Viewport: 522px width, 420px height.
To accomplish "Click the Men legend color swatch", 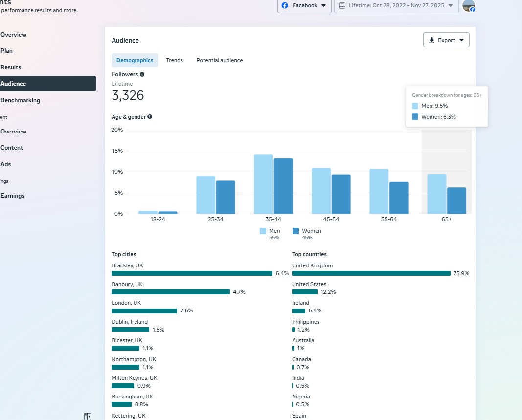I will coord(263,231).
